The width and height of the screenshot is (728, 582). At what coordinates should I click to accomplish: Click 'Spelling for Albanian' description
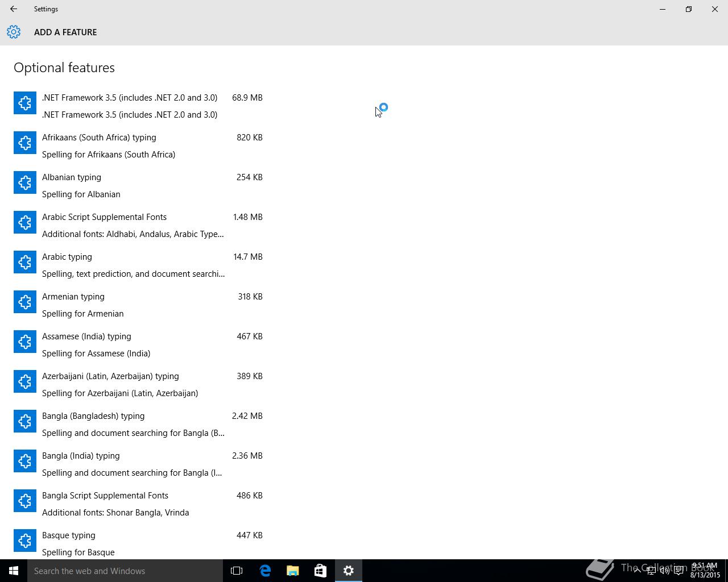pos(81,194)
